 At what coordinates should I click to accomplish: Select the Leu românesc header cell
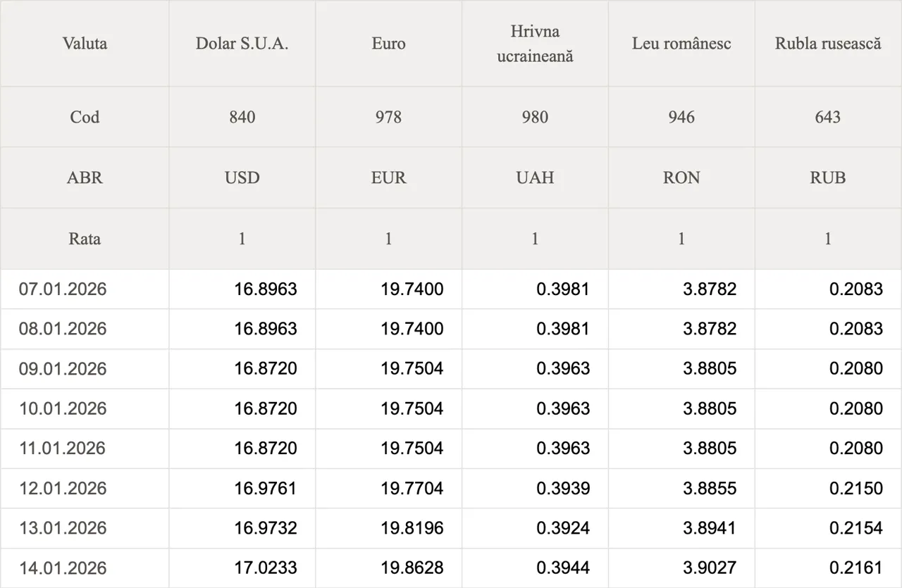coord(681,44)
